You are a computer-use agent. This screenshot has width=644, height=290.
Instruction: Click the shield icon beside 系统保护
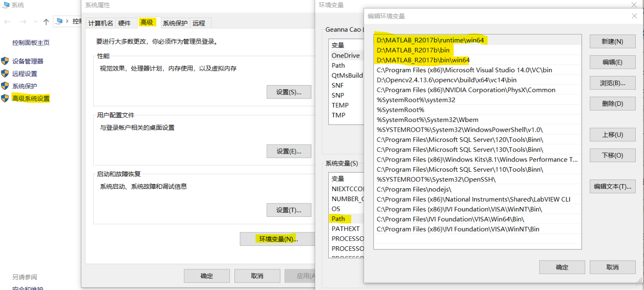click(5, 85)
